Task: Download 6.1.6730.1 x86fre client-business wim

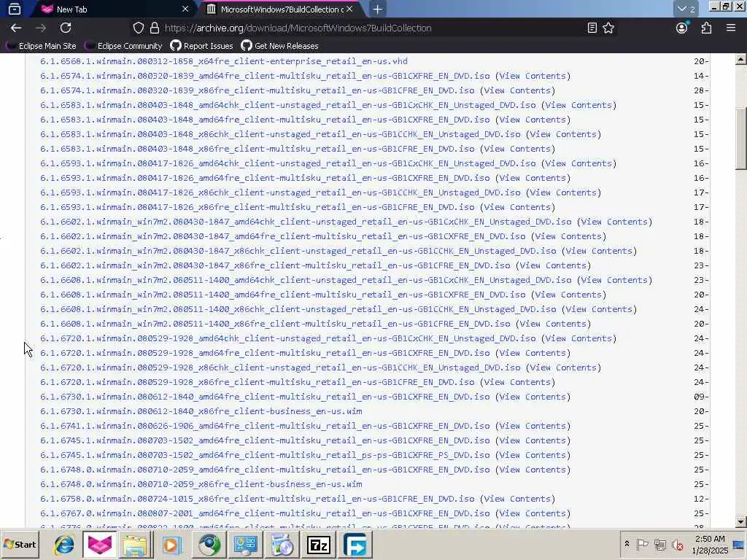Action: click(201, 411)
